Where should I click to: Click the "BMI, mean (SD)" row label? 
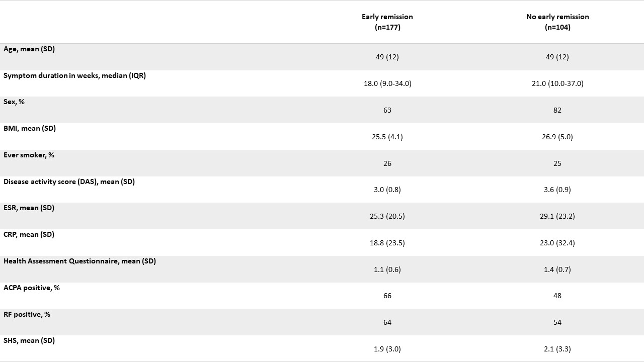(30, 129)
